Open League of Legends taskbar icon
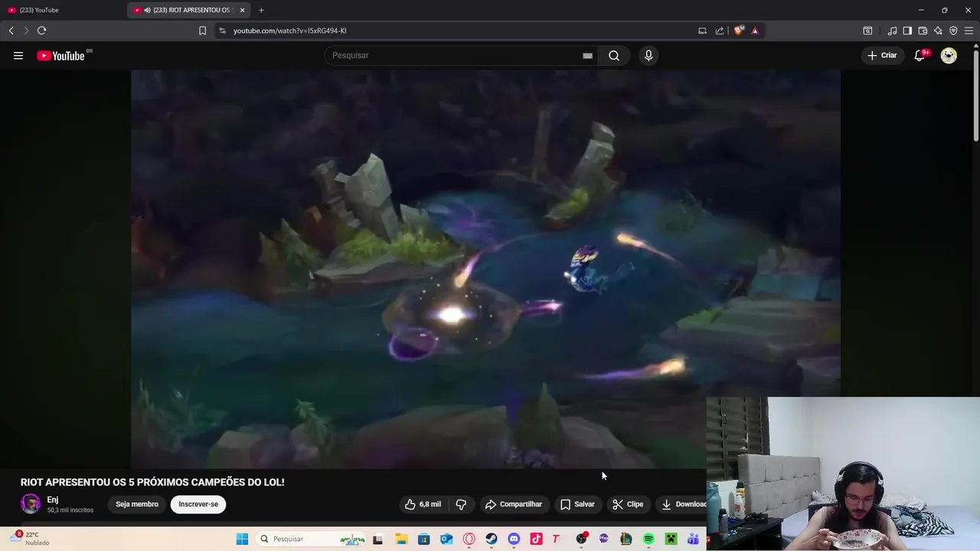Image resolution: width=980 pixels, height=551 pixels. 626,539
